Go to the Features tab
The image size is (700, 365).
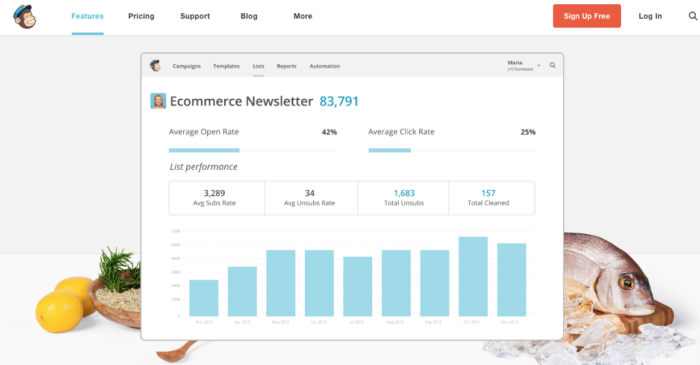[88, 16]
